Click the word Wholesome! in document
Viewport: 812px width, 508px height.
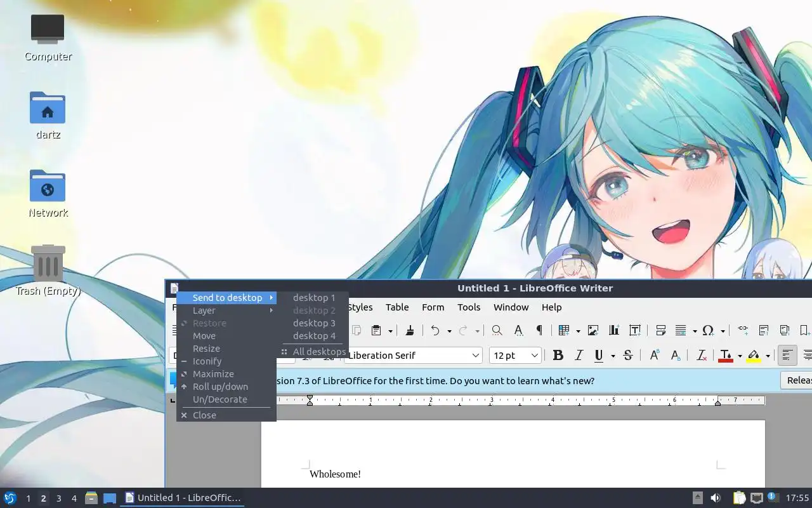[335, 474]
